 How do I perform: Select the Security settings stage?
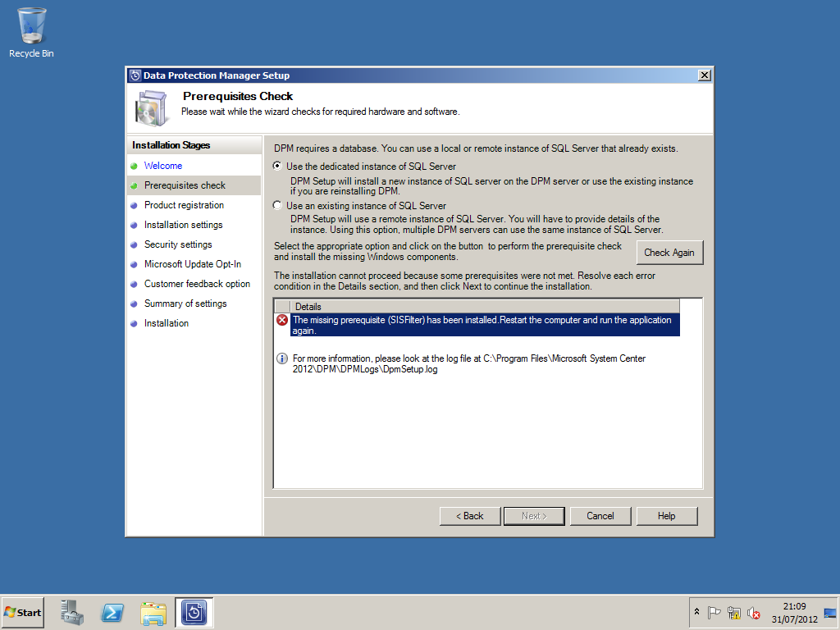(x=178, y=244)
